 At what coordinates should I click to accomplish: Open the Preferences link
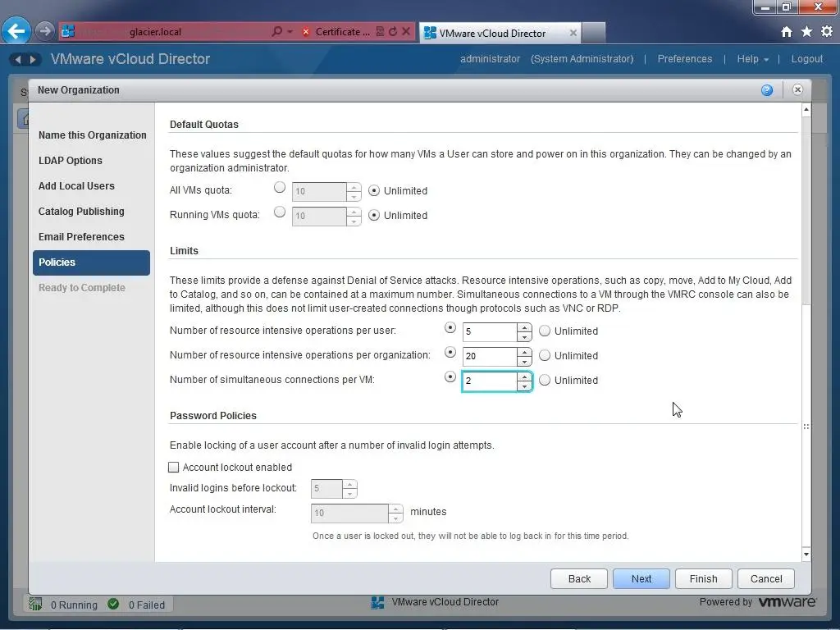(x=685, y=59)
